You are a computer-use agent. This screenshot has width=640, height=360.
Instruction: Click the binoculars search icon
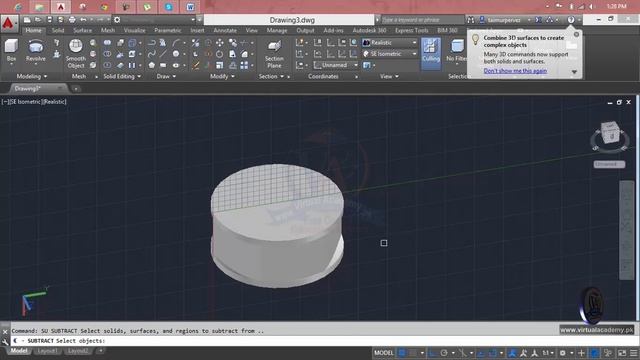[471, 20]
